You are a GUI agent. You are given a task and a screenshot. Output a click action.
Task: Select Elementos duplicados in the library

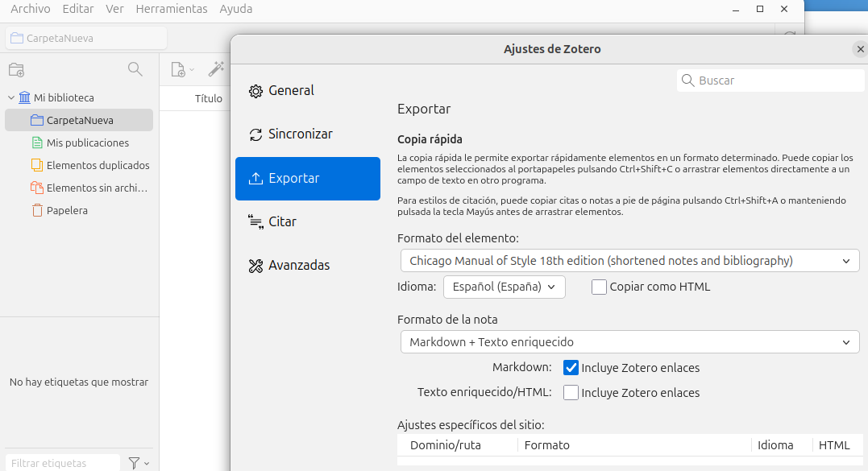[98, 165]
